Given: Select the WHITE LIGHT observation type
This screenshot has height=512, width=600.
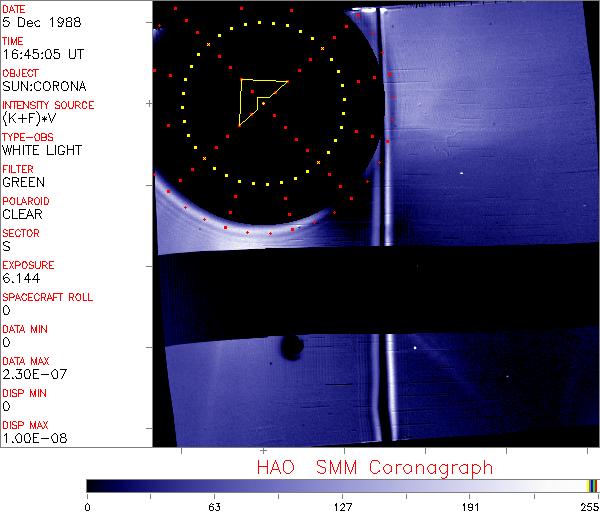Looking at the screenshot, I should 42,150.
